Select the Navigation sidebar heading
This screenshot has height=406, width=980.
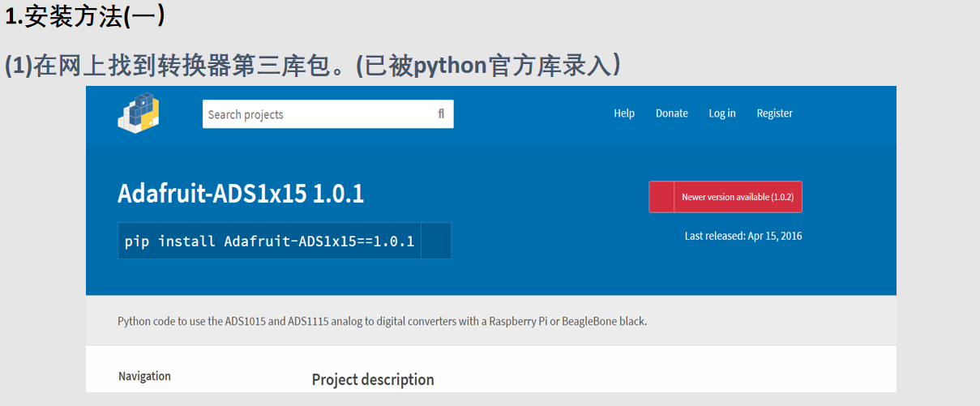click(x=144, y=376)
